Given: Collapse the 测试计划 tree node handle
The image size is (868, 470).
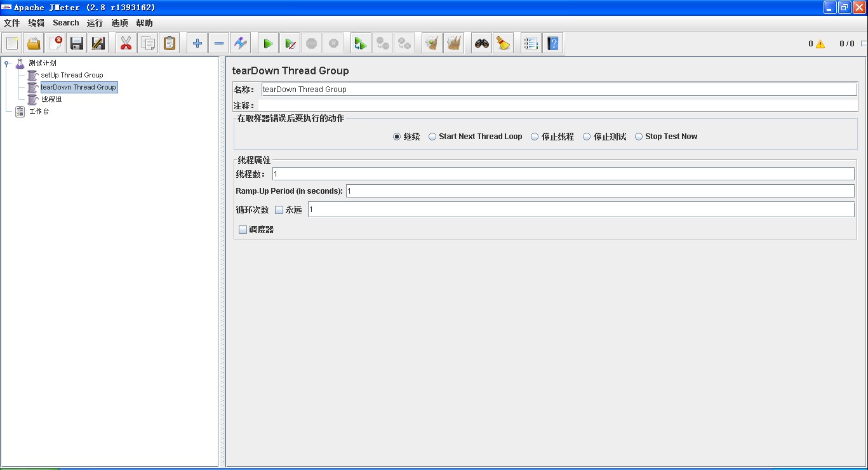Looking at the screenshot, I should 6,63.
